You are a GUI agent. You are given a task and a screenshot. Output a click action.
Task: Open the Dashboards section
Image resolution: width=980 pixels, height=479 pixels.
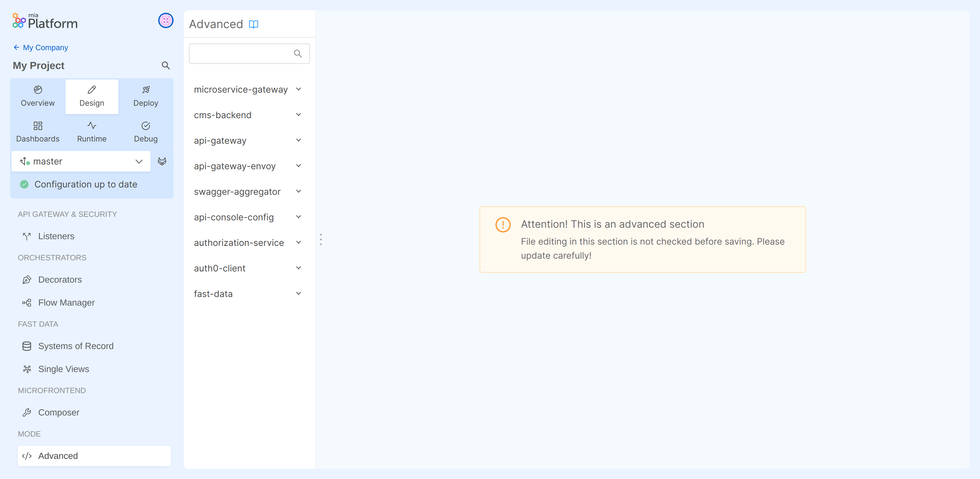pos(38,132)
